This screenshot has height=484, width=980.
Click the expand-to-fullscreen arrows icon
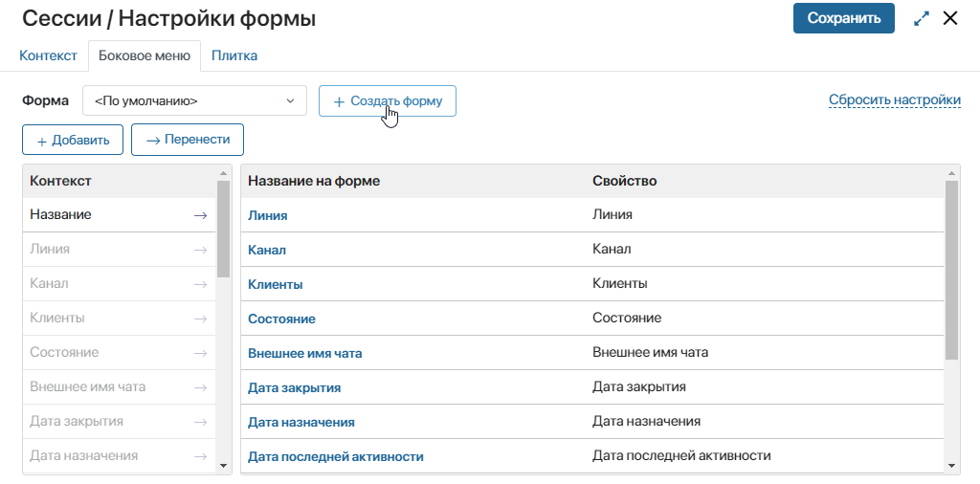click(x=922, y=19)
